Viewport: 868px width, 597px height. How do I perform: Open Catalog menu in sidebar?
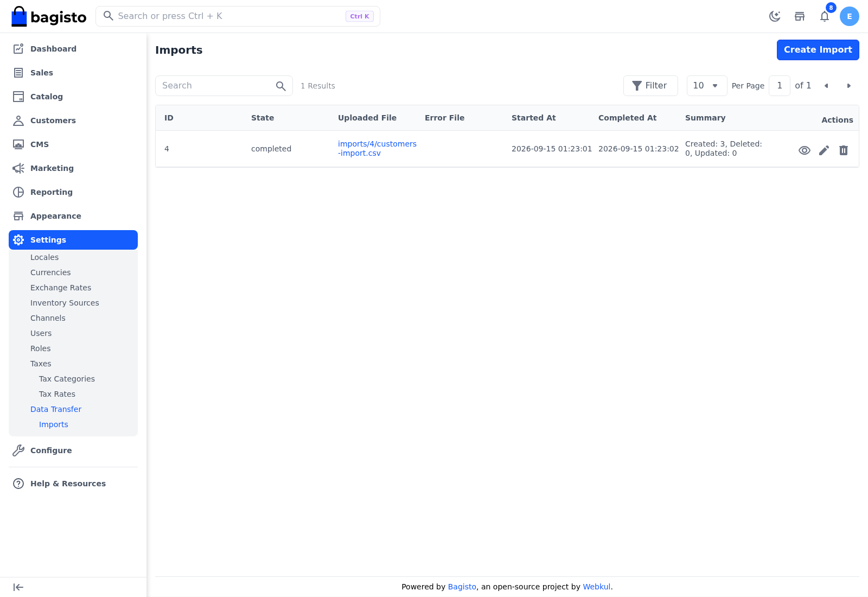pos(73,97)
